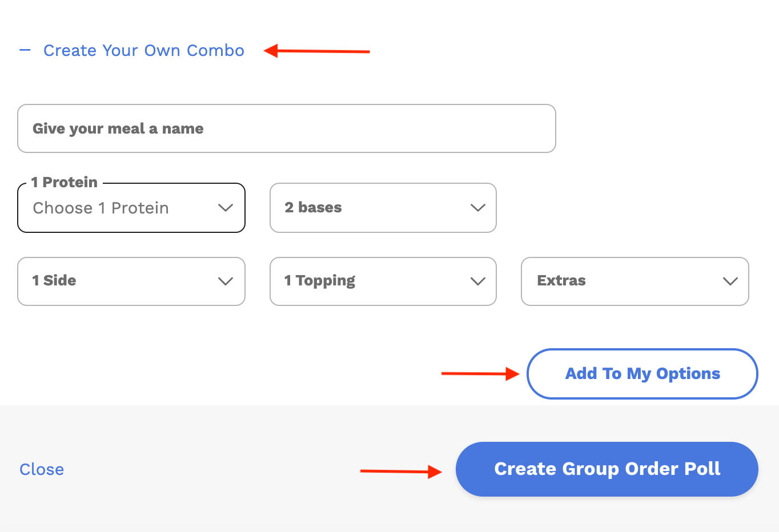Screen dimensions: 779x532
Task: Focus the Give your meal a name field
Action: point(286,128)
